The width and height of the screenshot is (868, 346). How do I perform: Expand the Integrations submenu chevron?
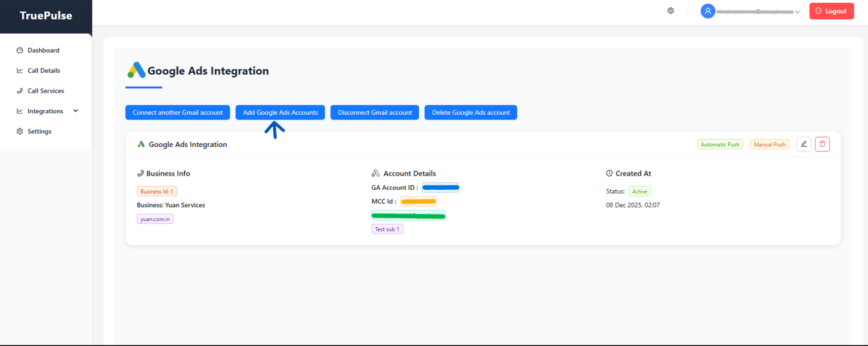tap(76, 111)
